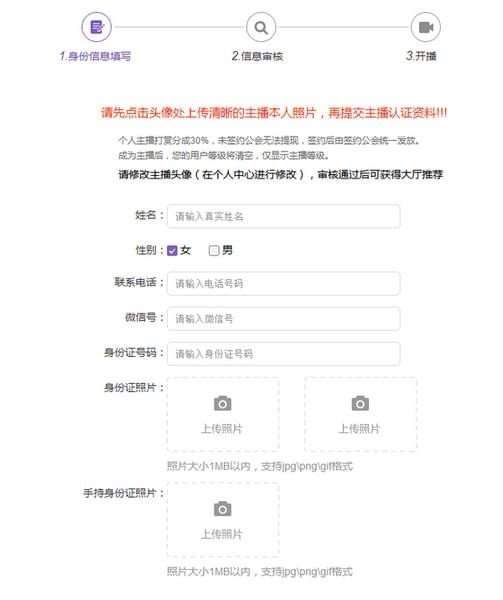The height and width of the screenshot is (600, 503).
Task: Click the magnifier review step icon
Action: [261, 28]
